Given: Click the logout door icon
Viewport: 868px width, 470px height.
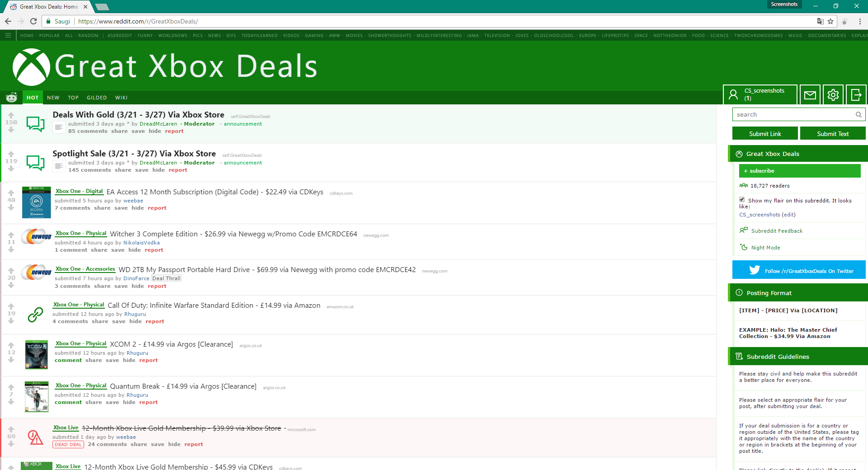Looking at the screenshot, I should coord(856,95).
